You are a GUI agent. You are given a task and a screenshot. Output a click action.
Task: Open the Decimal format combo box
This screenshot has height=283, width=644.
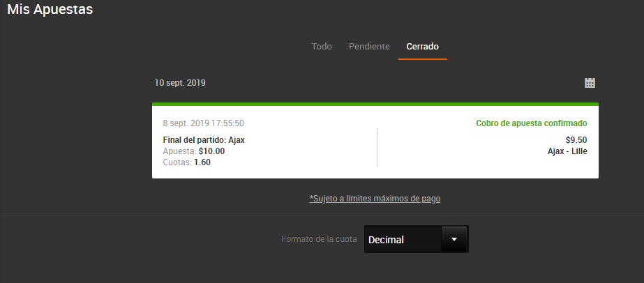click(x=417, y=239)
